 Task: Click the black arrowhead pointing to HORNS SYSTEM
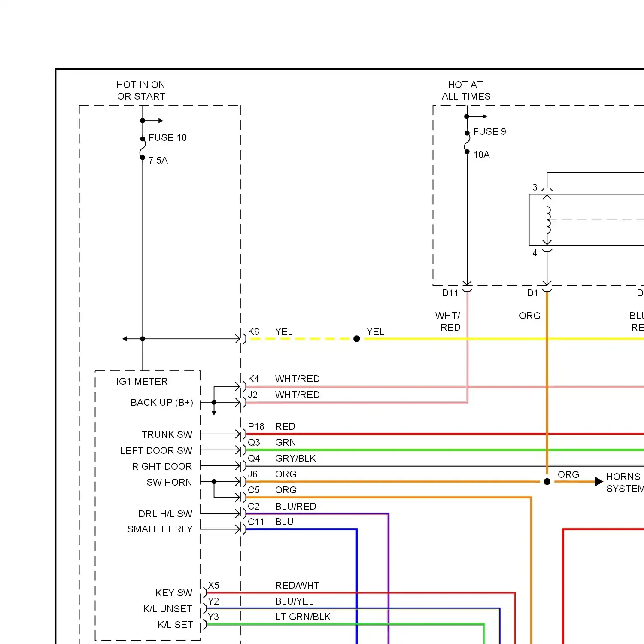(x=599, y=482)
